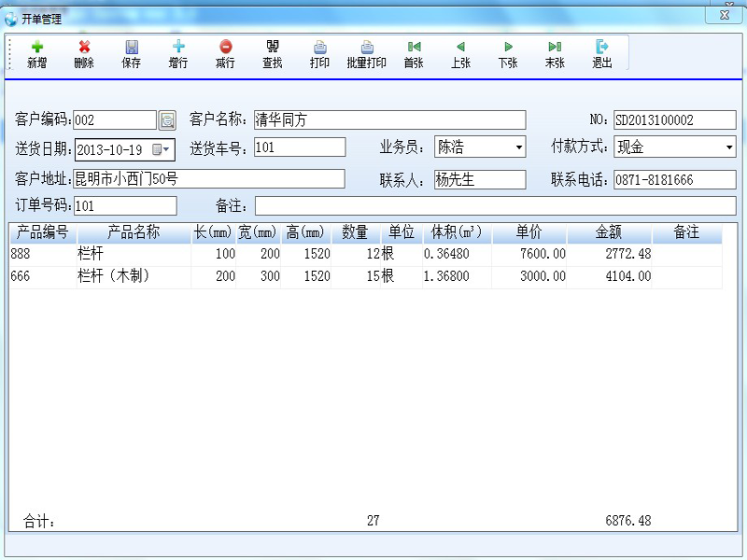Open the 业务员 salesperson dropdown
Screen dimensions: 747x560
(x=518, y=147)
